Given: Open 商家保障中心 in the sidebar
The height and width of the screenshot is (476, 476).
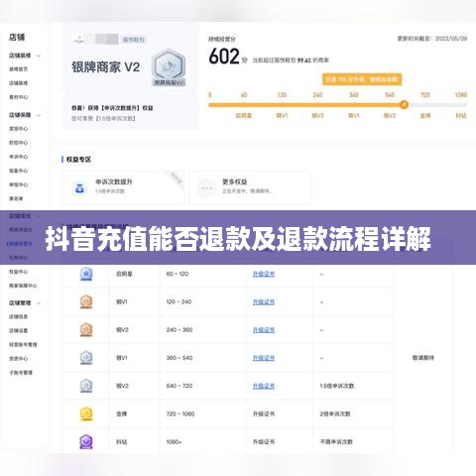Looking at the screenshot, I should coord(23,286).
